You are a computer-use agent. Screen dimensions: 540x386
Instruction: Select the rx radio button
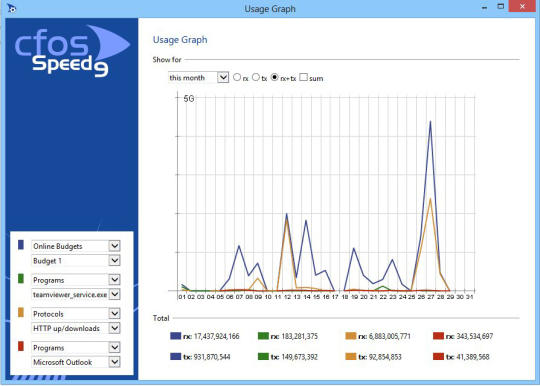(x=237, y=77)
